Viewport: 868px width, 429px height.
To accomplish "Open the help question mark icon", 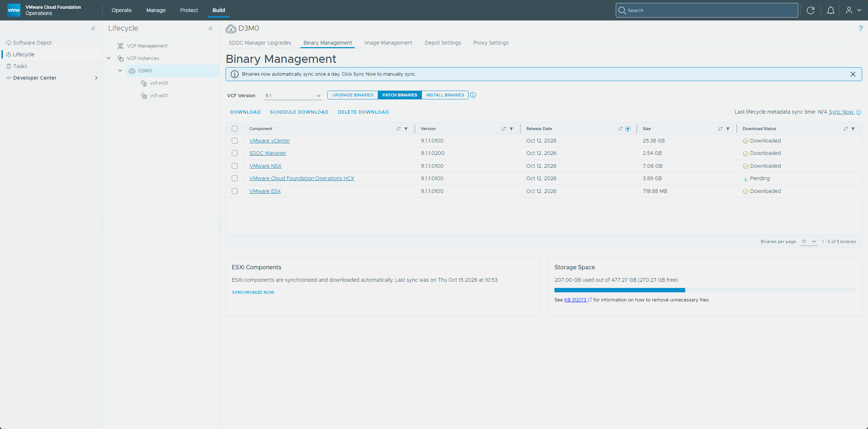I will (x=860, y=29).
